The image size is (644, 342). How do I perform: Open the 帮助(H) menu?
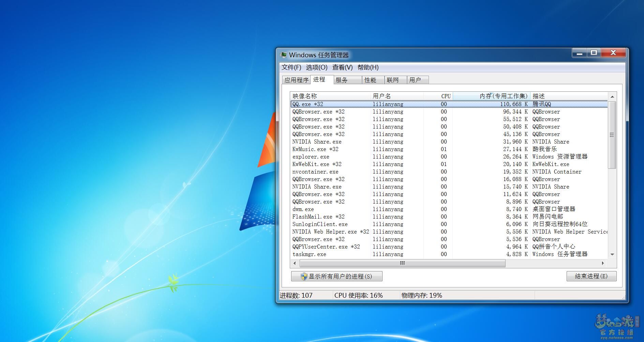(368, 68)
